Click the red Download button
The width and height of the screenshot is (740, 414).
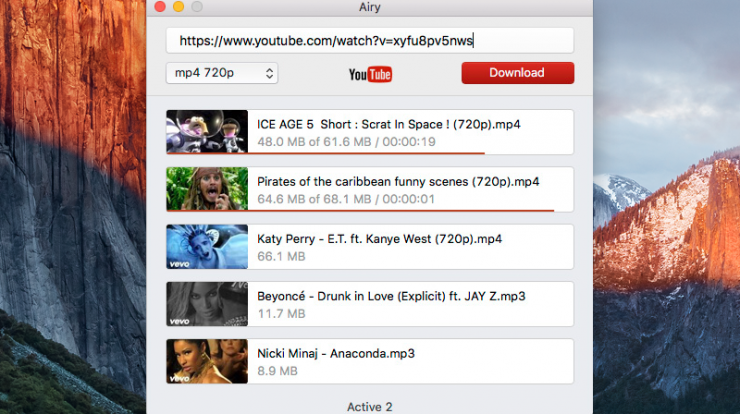click(x=518, y=73)
